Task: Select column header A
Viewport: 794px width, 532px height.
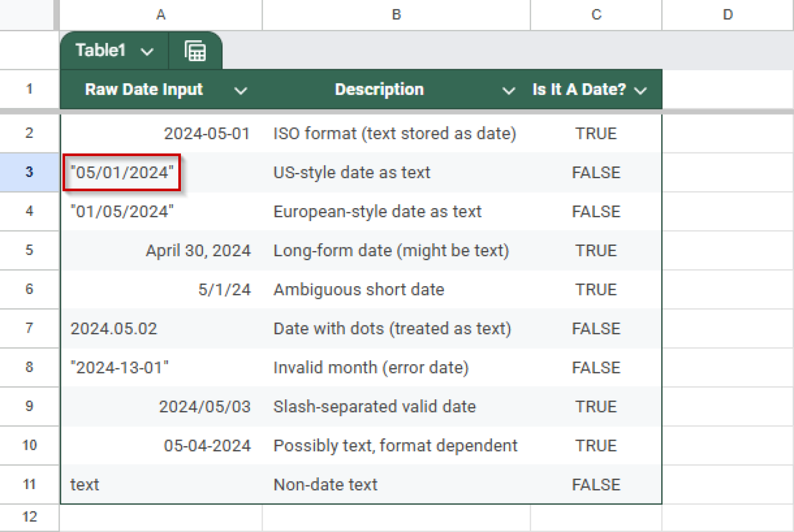Action: coord(161,15)
